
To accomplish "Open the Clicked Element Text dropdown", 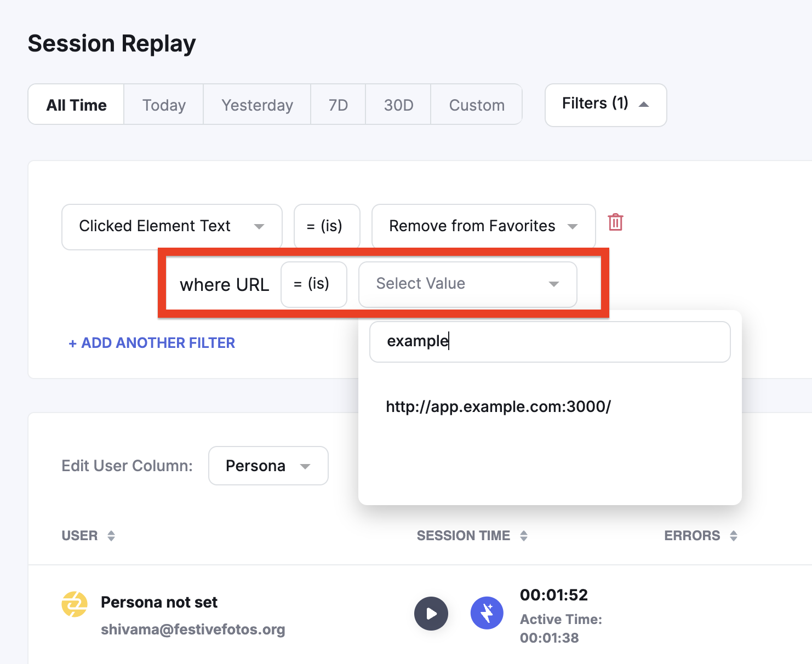I will click(x=171, y=226).
